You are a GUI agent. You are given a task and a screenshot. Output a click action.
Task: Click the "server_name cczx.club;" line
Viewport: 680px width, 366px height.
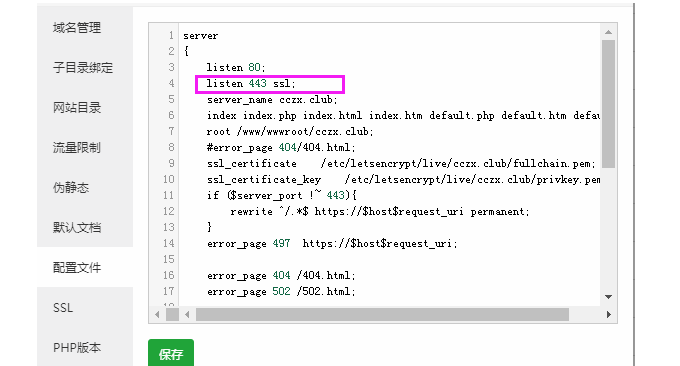(272, 99)
